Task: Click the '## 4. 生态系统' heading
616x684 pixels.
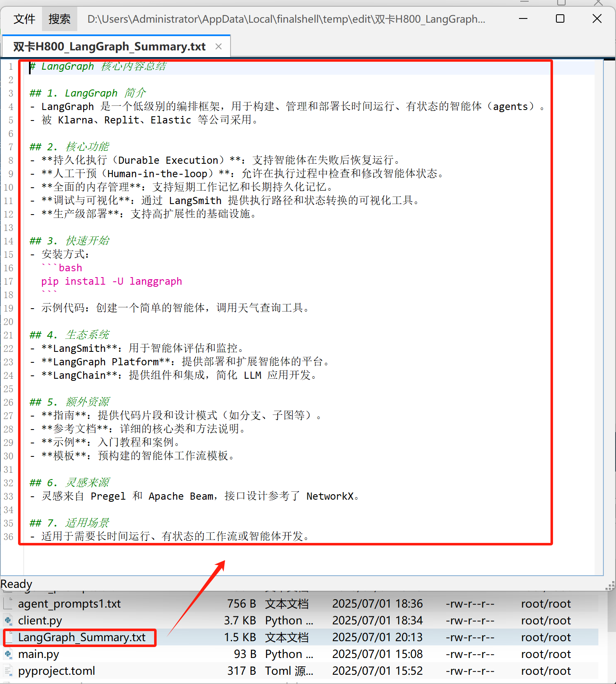Action: (69, 335)
